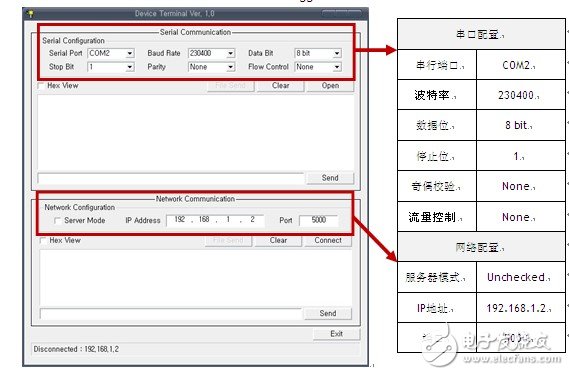Click the COM2 cell in the table
569x375 pixels.
(521, 65)
